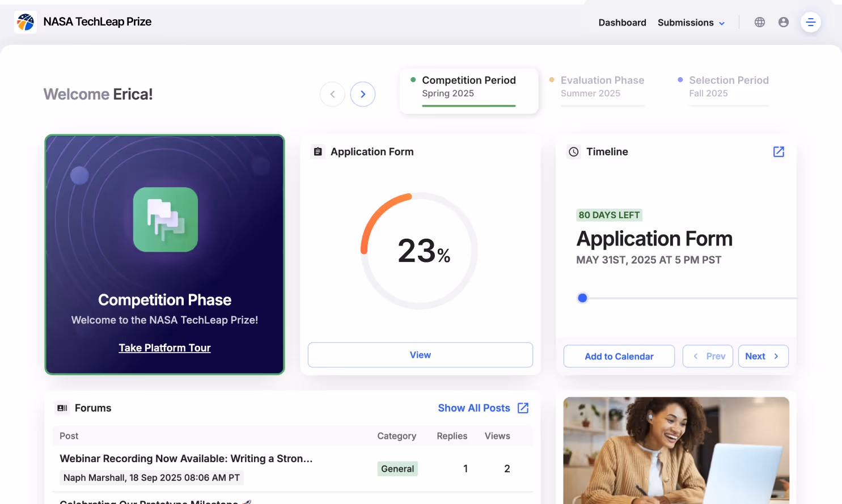Go to previous phase with left arrow

(333, 94)
